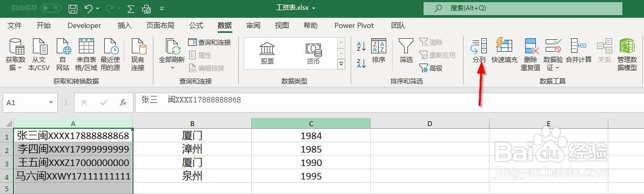Select the 货币 data type

pyautogui.click(x=313, y=53)
